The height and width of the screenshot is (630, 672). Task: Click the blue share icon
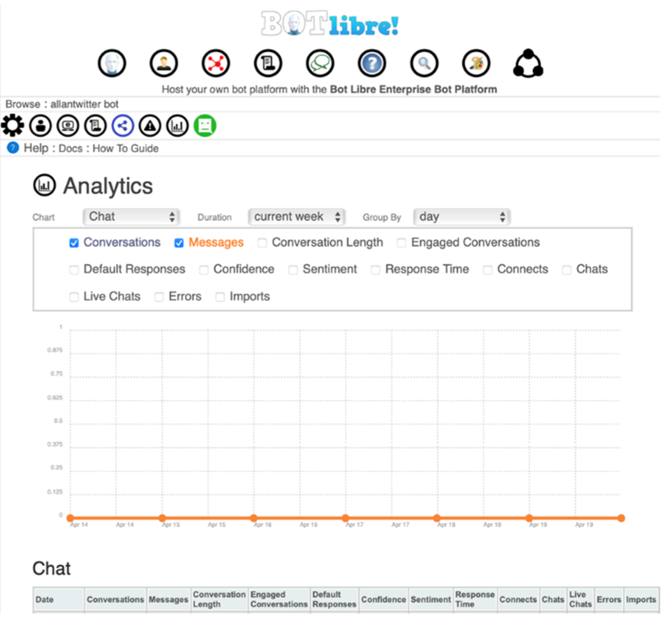tap(123, 126)
